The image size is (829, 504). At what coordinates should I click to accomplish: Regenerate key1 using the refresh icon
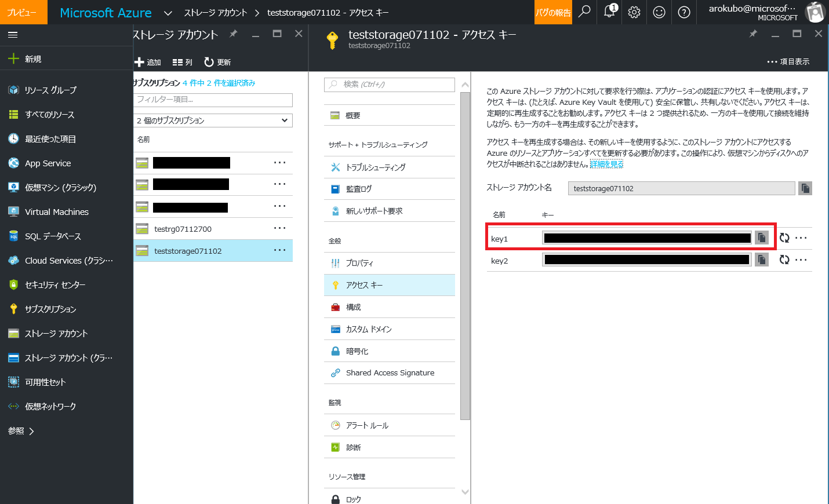(784, 238)
